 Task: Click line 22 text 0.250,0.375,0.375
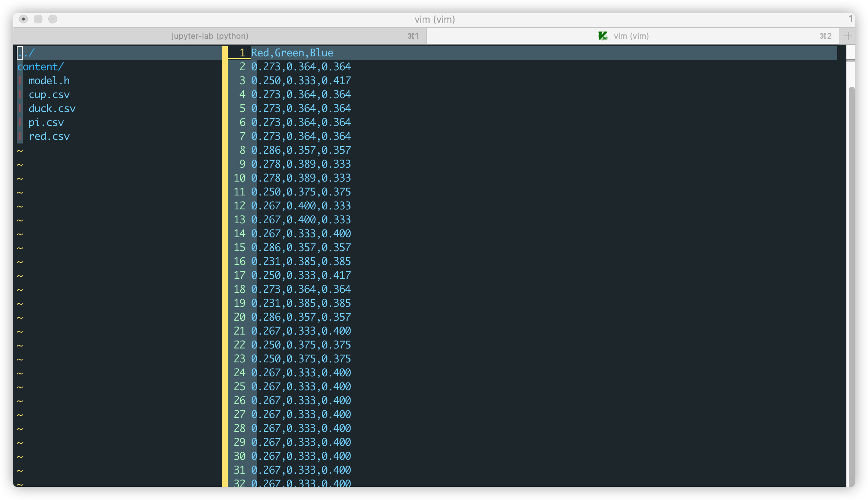[301, 345]
